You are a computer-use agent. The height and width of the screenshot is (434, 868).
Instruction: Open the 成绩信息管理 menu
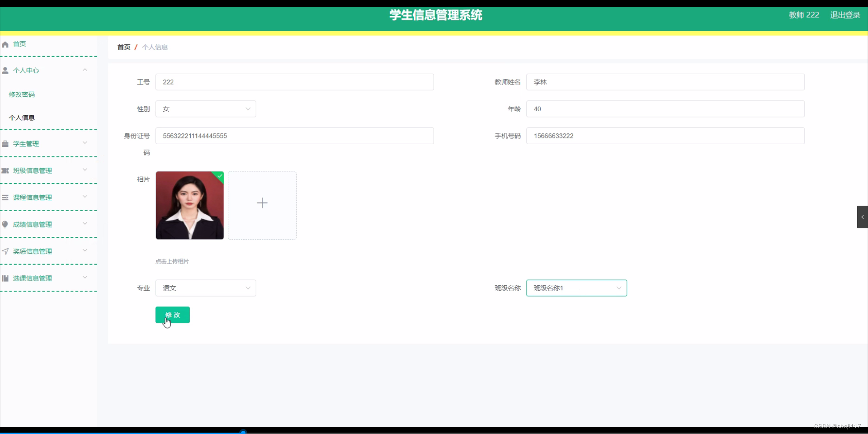point(33,224)
